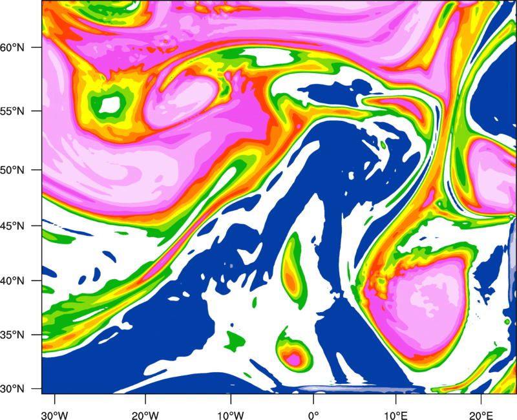Click the 30°W longitude label
Image resolution: width=517 pixels, height=420 pixels.
pos(55,415)
